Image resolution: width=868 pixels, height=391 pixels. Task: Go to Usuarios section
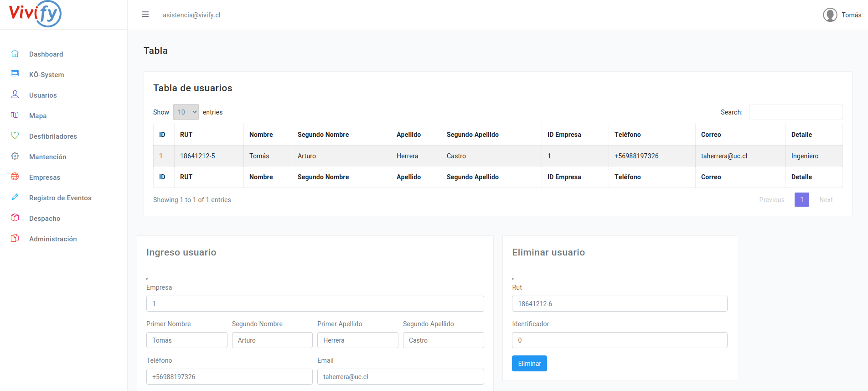click(43, 95)
